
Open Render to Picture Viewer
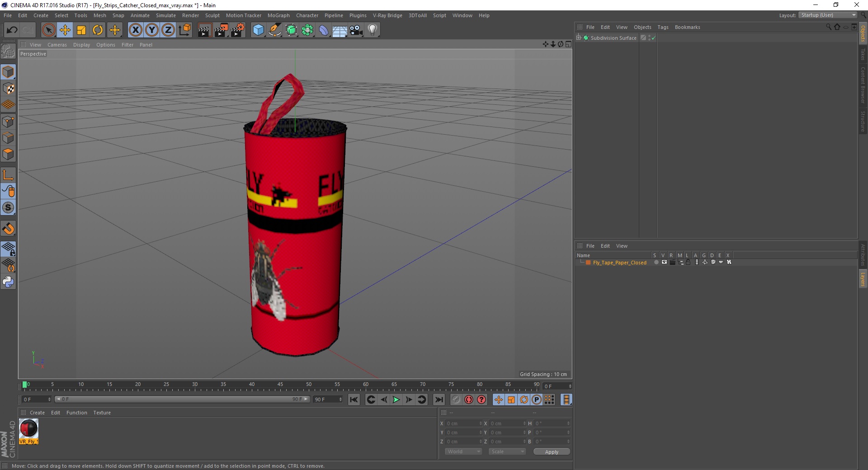(x=221, y=30)
